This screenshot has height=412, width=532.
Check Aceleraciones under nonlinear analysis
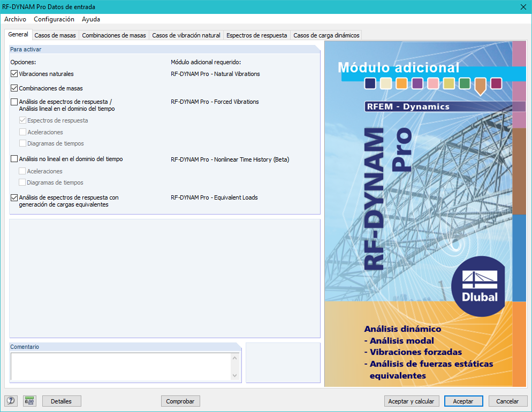coord(22,171)
